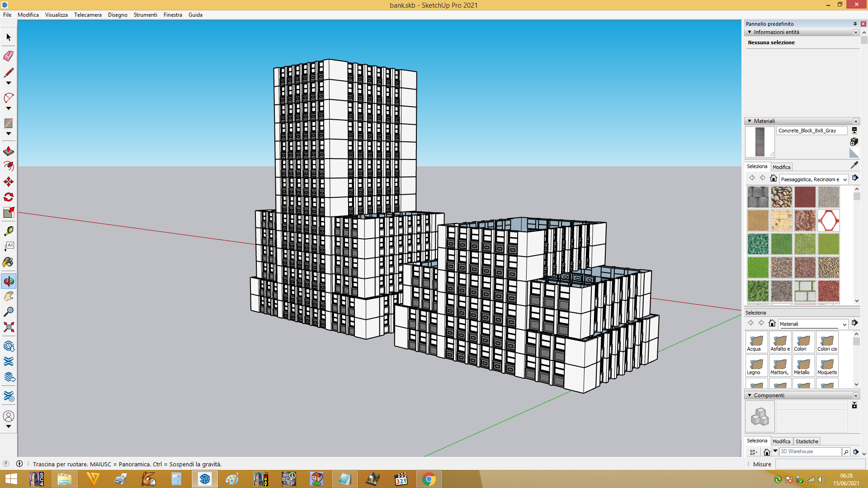This screenshot has width=868, height=488.
Task: Open the Guida menu
Action: tap(195, 15)
